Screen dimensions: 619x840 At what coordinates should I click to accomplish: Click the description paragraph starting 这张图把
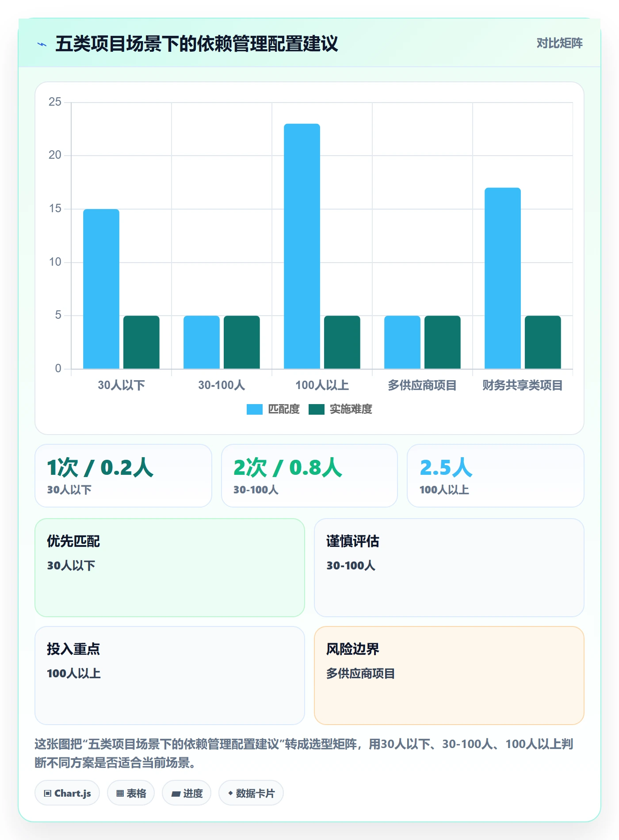304,753
